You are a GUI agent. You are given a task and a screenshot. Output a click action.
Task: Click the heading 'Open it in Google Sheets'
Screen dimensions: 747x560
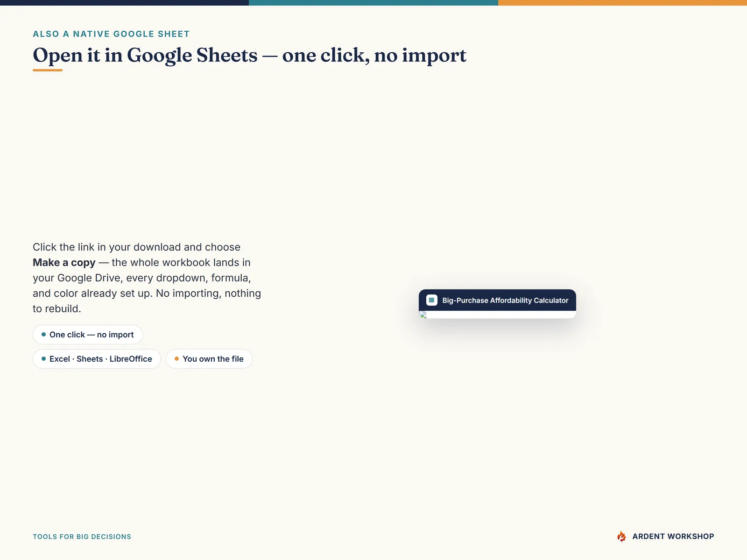pos(249,55)
